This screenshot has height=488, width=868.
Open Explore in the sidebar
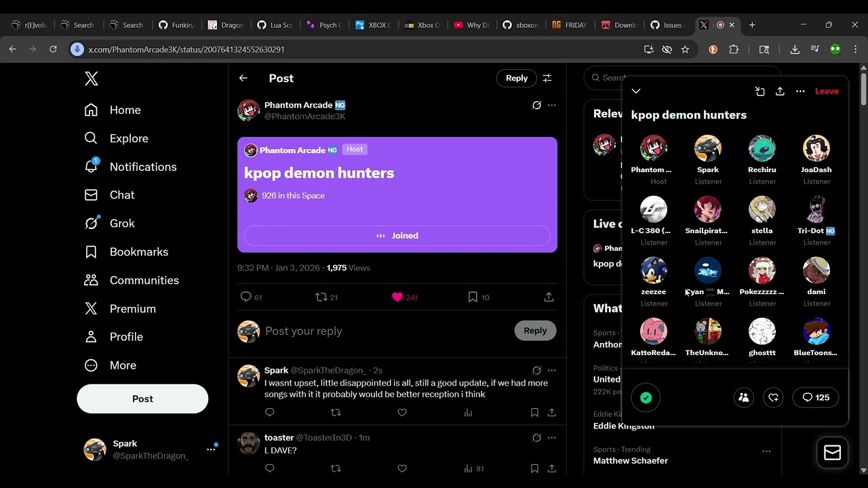point(116,138)
